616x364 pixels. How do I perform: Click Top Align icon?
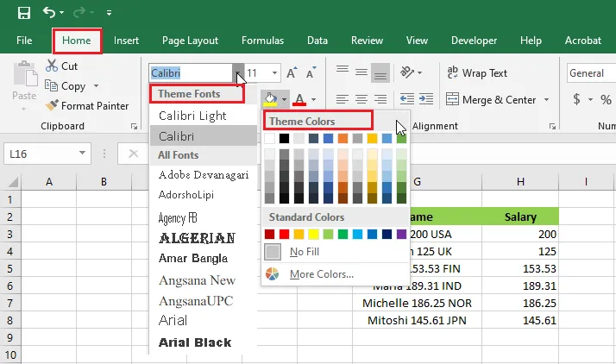pos(343,70)
